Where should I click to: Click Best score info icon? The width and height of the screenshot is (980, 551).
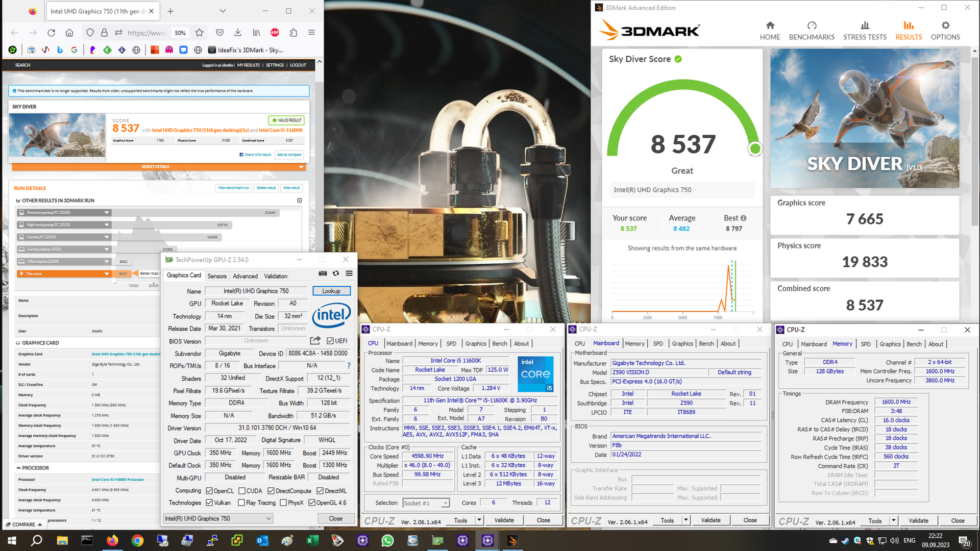(x=743, y=218)
